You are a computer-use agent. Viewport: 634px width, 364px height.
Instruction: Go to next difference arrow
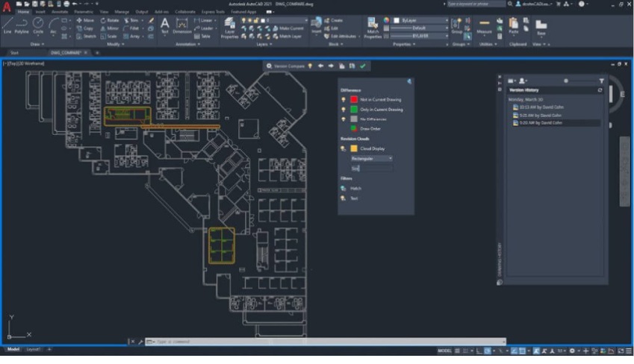(x=331, y=66)
